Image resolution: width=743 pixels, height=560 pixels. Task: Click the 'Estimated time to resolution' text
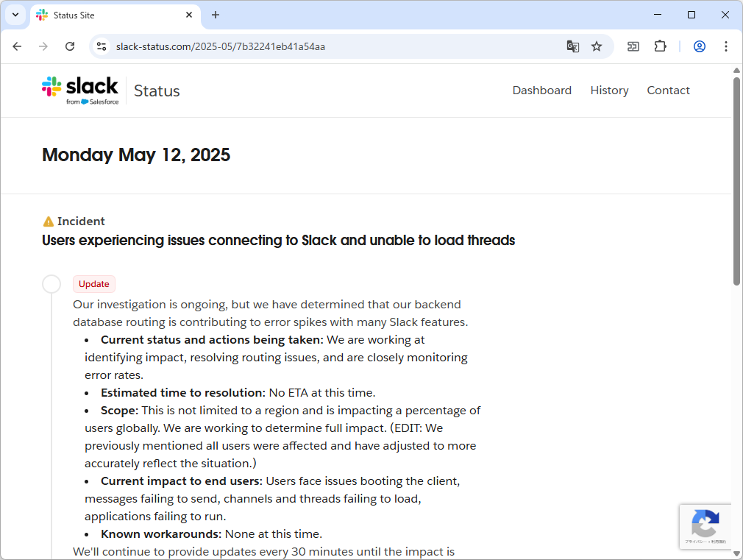[x=182, y=393]
